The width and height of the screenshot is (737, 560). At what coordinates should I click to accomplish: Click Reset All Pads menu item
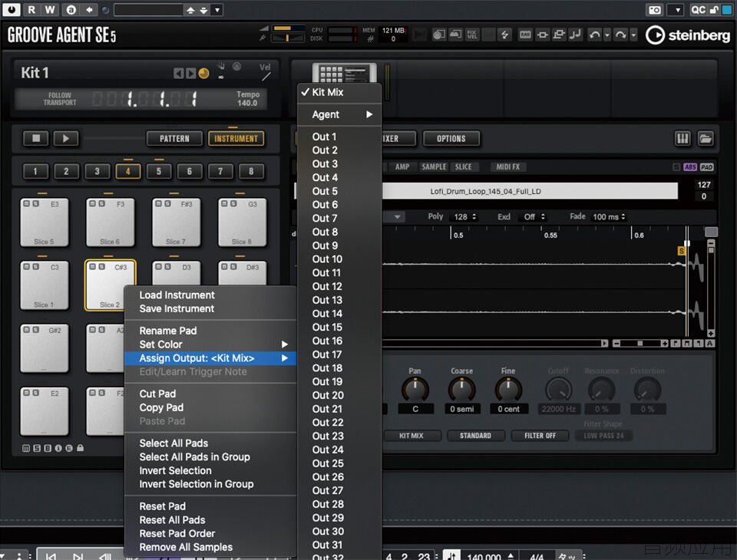point(210,520)
